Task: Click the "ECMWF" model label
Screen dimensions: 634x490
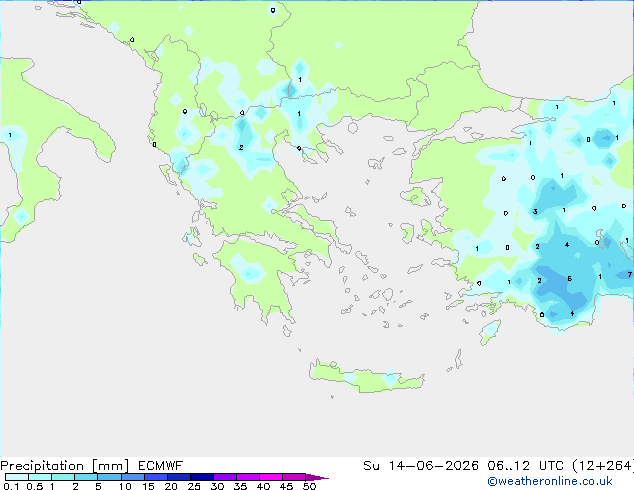Action: click(161, 466)
